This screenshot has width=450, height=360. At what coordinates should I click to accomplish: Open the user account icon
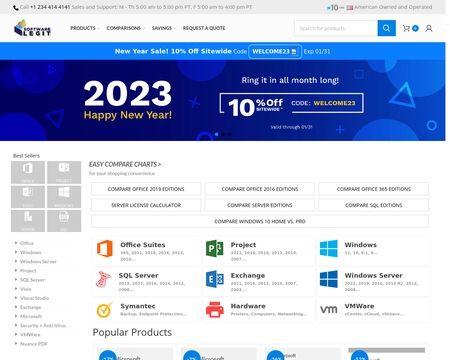pyautogui.click(x=429, y=28)
